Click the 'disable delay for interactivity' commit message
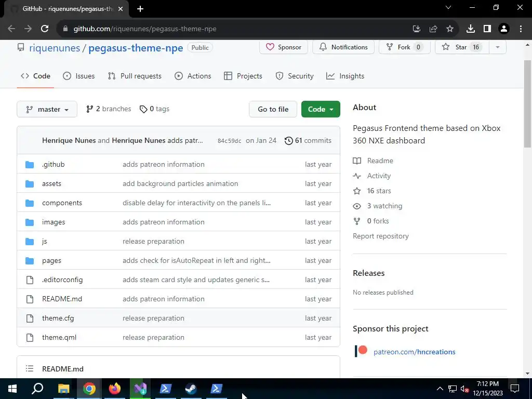Image resolution: width=532 pixels, height=399 pixels. pos(196,203)
